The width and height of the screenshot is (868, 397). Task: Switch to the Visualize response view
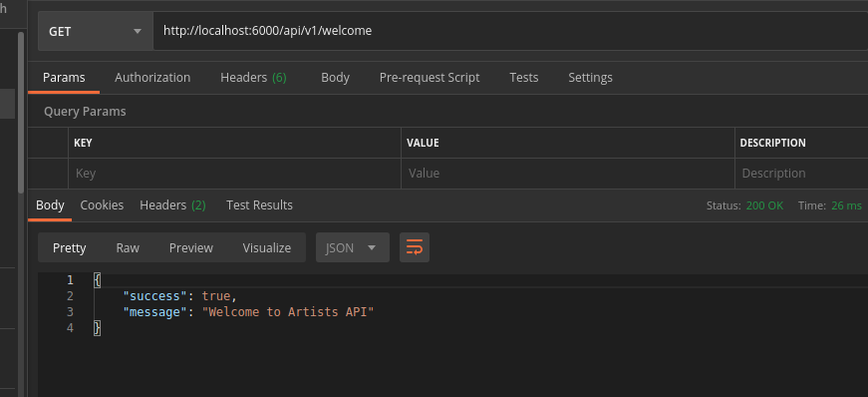point(267,247)
